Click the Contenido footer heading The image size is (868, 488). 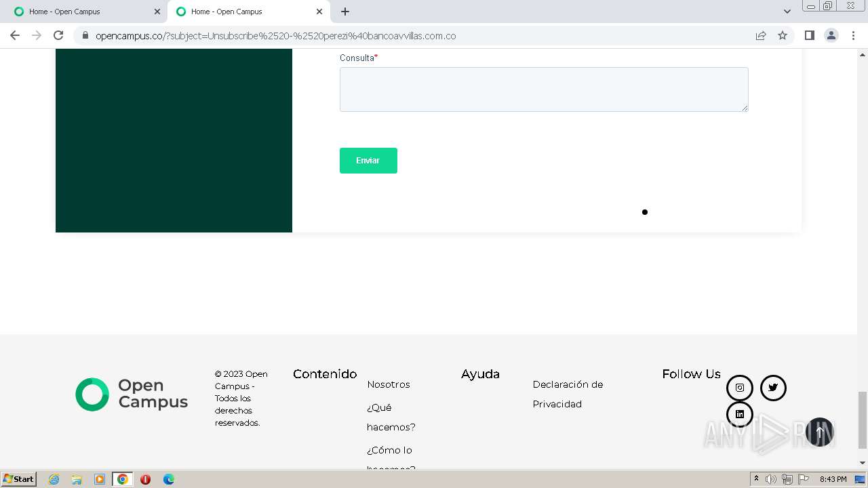pyautogui.click(x=325, y=374)
